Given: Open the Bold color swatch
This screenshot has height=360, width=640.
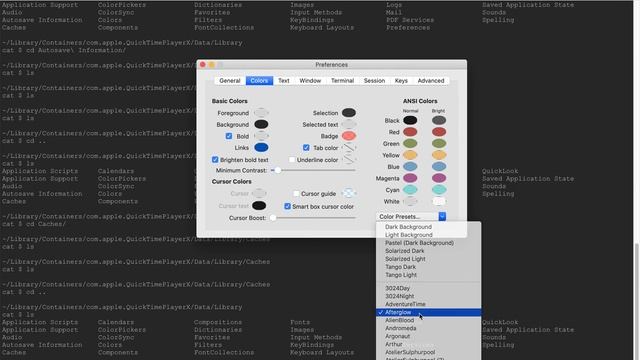Looking at the screenshot, I should click(x=261, y=136).
